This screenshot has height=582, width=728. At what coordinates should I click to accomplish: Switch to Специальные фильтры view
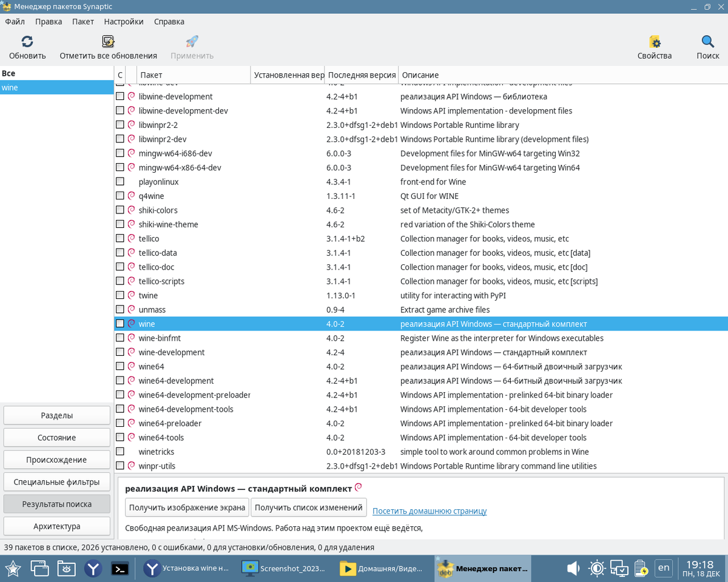57,481
